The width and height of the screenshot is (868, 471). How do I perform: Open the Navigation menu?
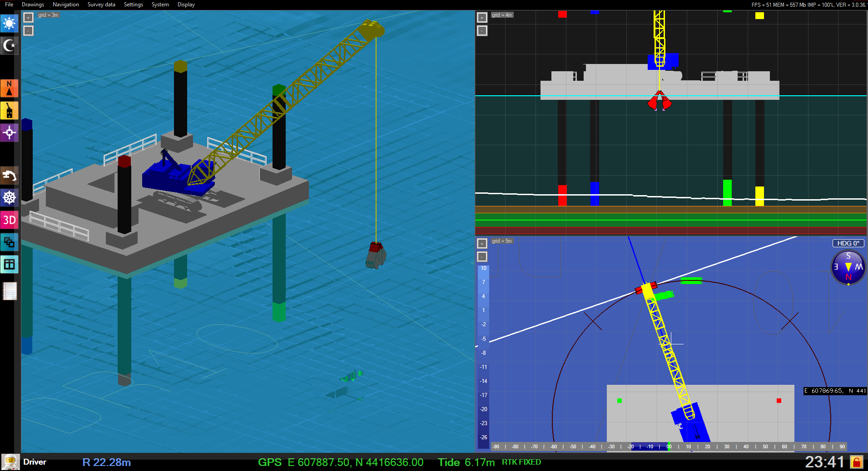coord(66,5)
